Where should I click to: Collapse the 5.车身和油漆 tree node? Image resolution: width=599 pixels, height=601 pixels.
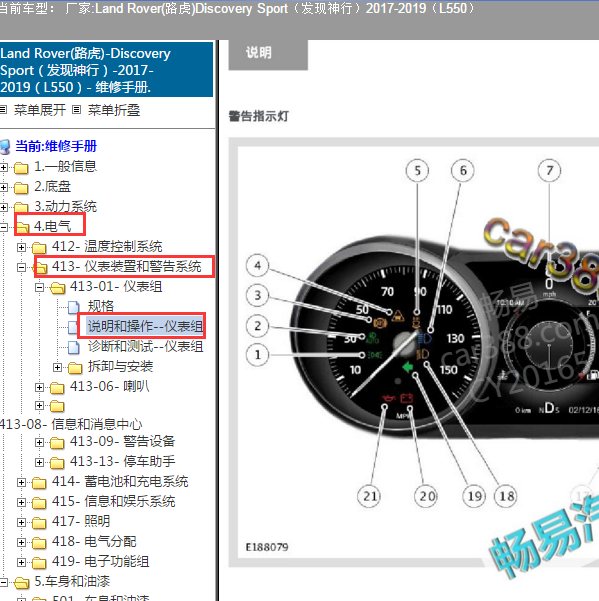coord(4,583)
